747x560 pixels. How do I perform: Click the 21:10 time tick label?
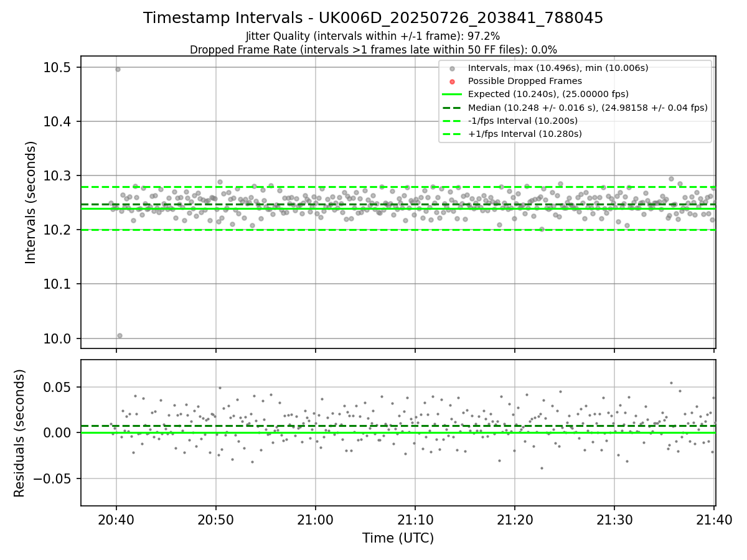pos(415,521)
